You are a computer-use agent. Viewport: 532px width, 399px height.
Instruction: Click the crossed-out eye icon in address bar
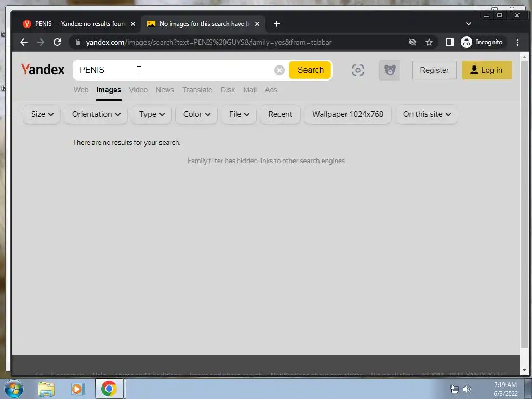(412, 42)
